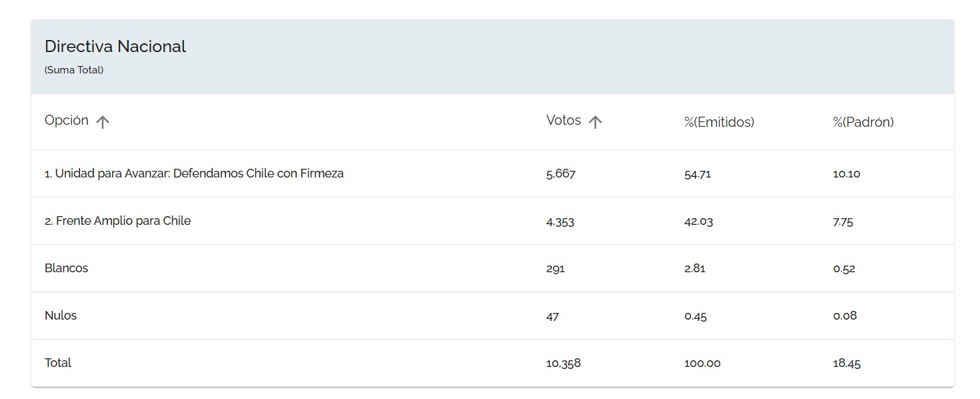Click the 4,353 votes cell
This screenshot has height=399, width=980.
pyautogui.click(x=560, y=222)
